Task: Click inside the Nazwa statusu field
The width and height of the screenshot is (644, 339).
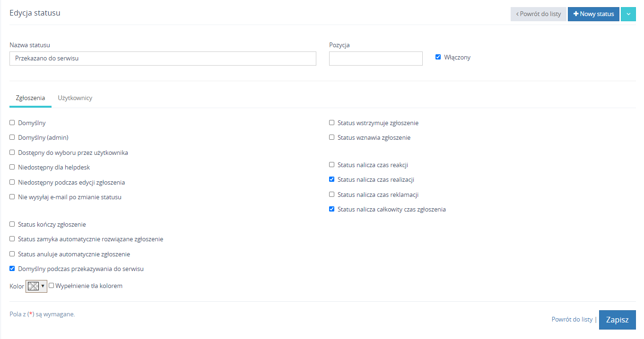Action: point(163,59)
